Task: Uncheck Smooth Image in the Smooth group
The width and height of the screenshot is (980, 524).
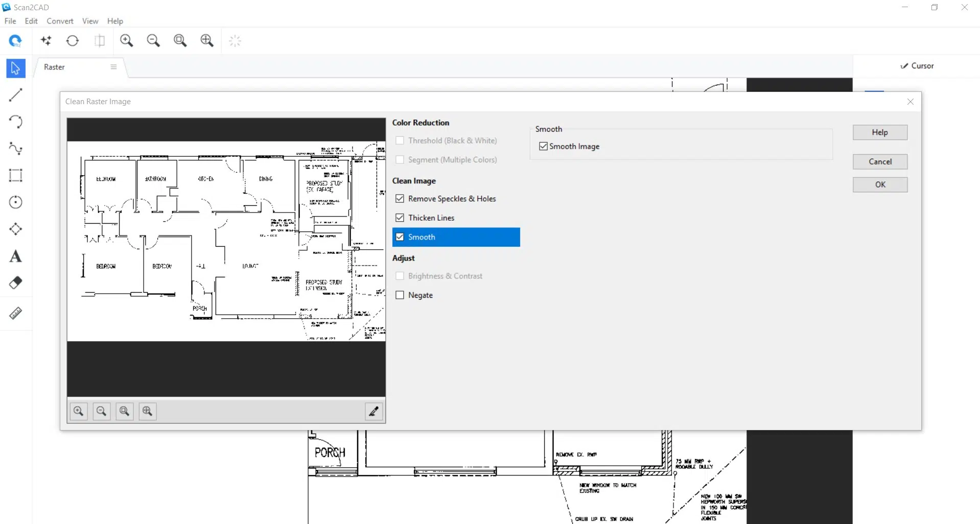Action: click(543, 146)
